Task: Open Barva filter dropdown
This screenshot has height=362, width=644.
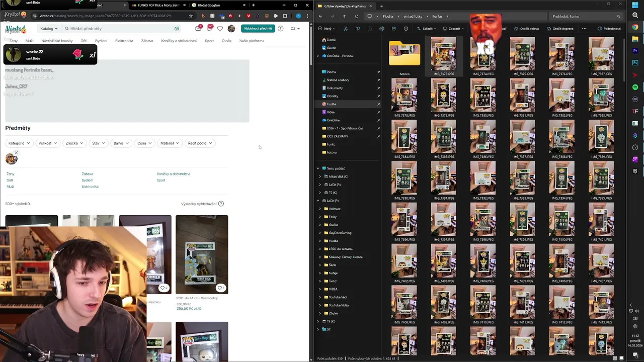Action: point(121,143)
